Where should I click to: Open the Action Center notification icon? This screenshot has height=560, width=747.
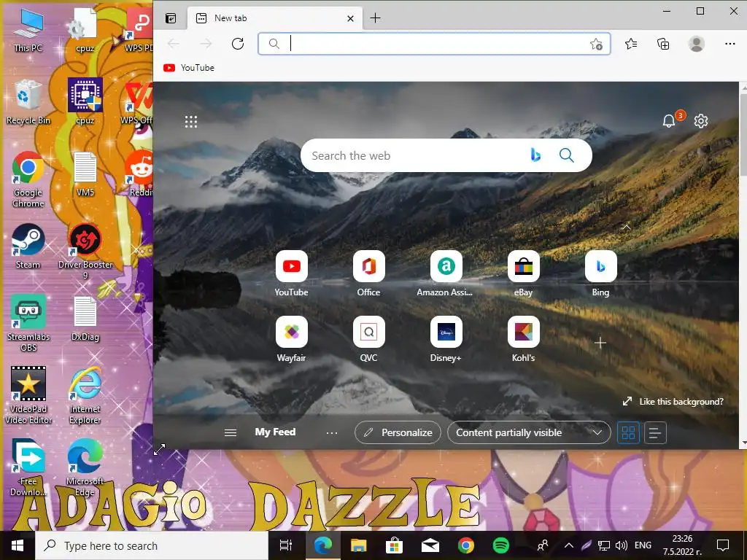click(x=723, y=545)
